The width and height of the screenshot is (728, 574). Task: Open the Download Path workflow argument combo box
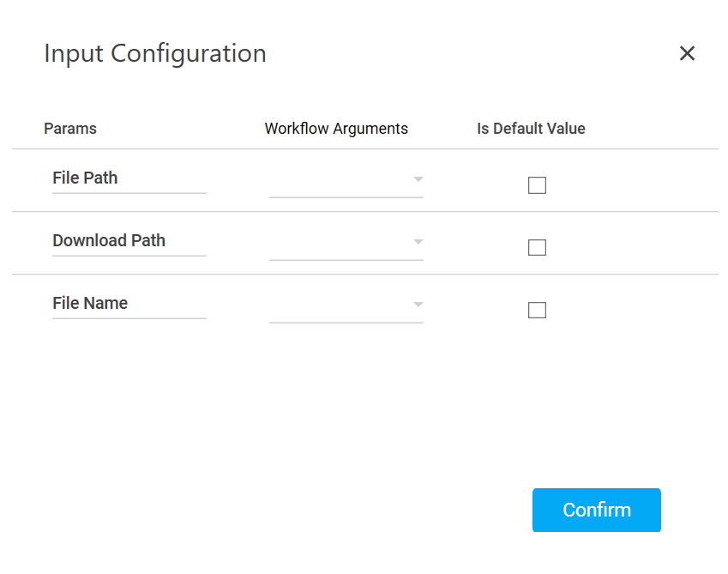click(340, 244)
